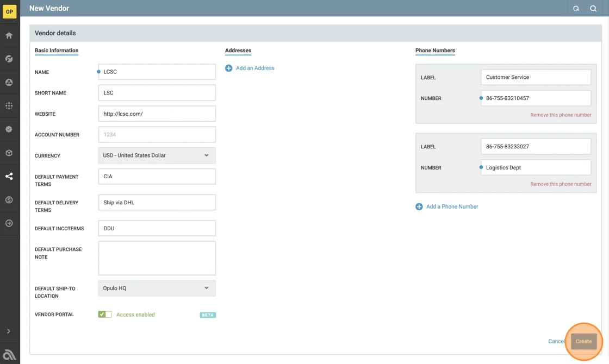The image size is (609, 364).
Task: Open the dollar sign icon in sidebar
Action: point(9,200)
